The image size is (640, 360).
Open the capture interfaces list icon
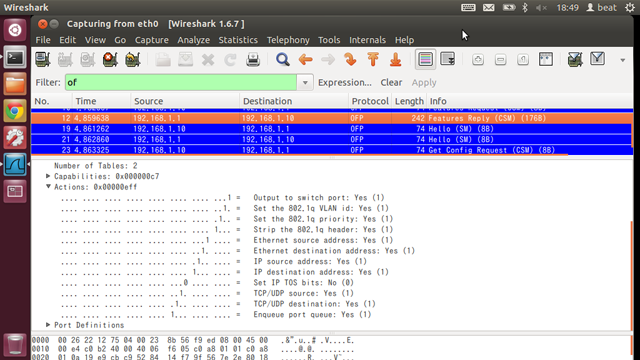(x=42, y=60)
